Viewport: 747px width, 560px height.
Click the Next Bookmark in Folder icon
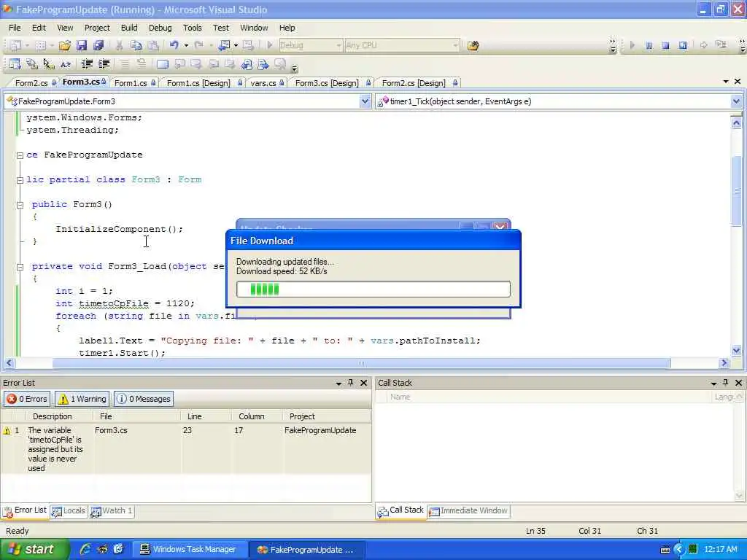(x=263, y=64)
